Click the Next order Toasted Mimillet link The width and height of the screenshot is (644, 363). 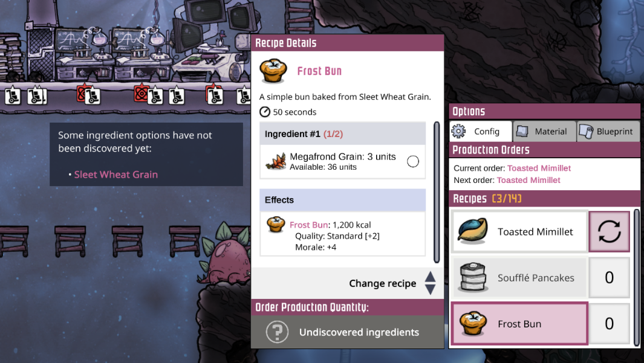(528, 180)
